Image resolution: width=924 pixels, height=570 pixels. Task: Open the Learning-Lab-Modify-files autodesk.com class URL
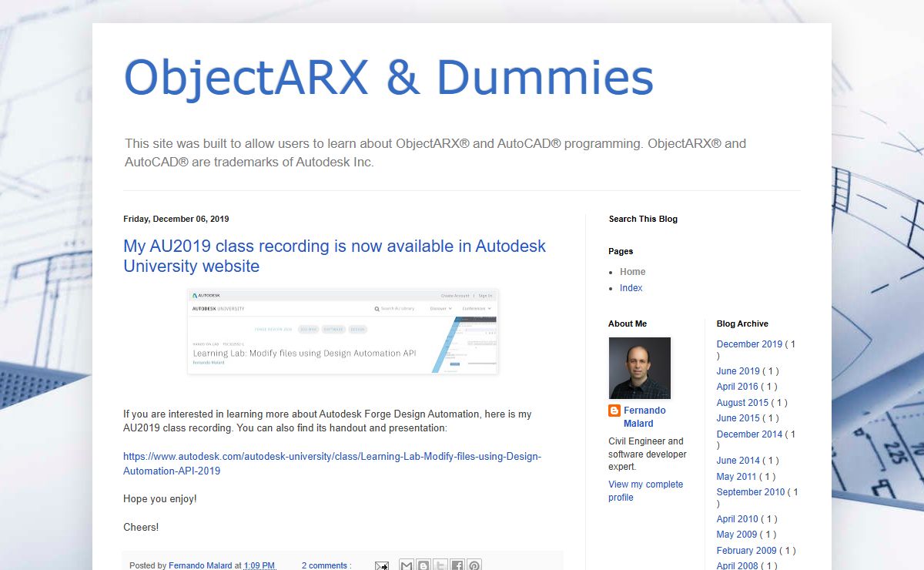point(332,464)
